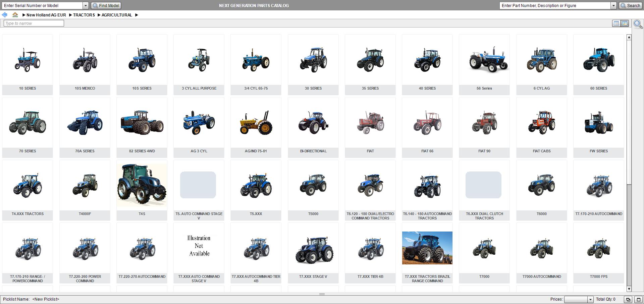Click the Type to narrow filter field

[34, 23]
